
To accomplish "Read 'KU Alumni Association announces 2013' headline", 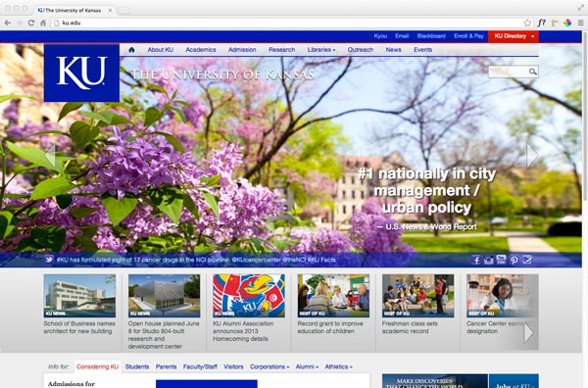I will pyautogui.click(x=243, y=331).
